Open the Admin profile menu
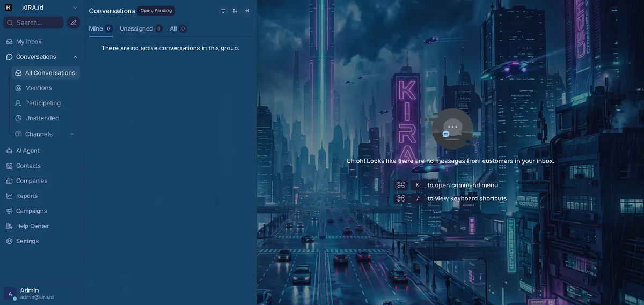644x305 pixels. click(x=41, y=293)
